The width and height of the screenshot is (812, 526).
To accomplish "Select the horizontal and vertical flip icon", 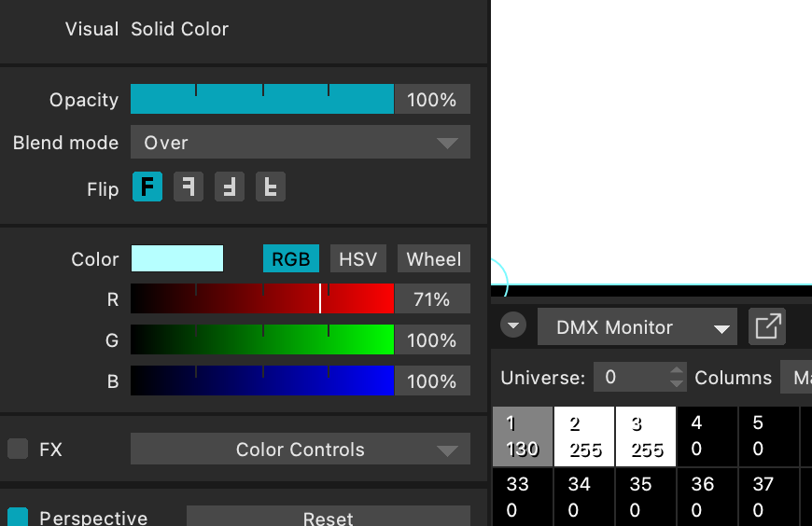I will [230, 187].
